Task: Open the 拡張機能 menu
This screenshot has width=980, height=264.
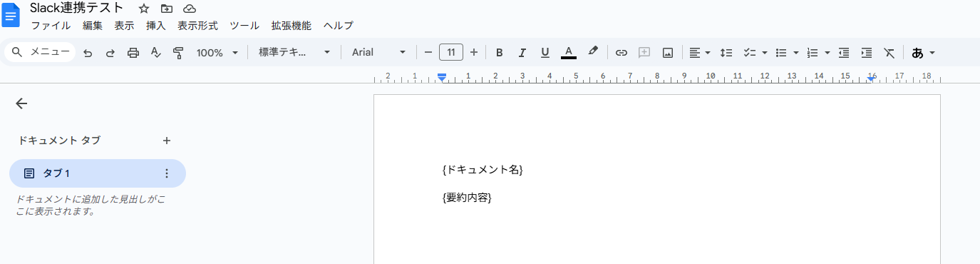Action: [x=291, y=25]
